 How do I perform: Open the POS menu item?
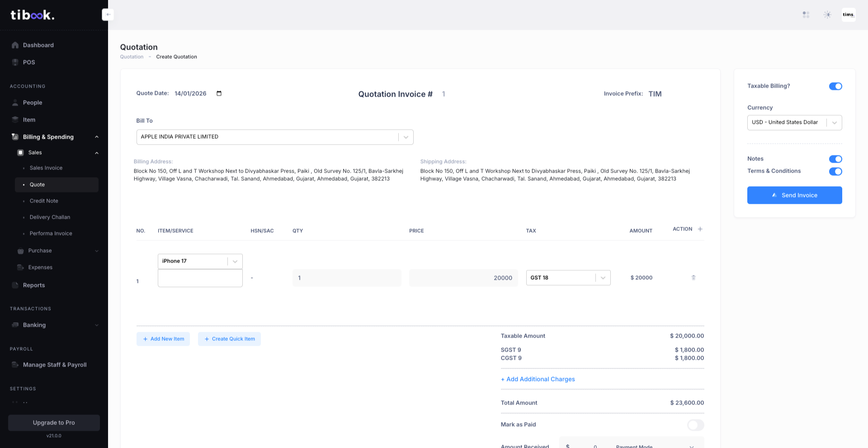tap(29, 62)
